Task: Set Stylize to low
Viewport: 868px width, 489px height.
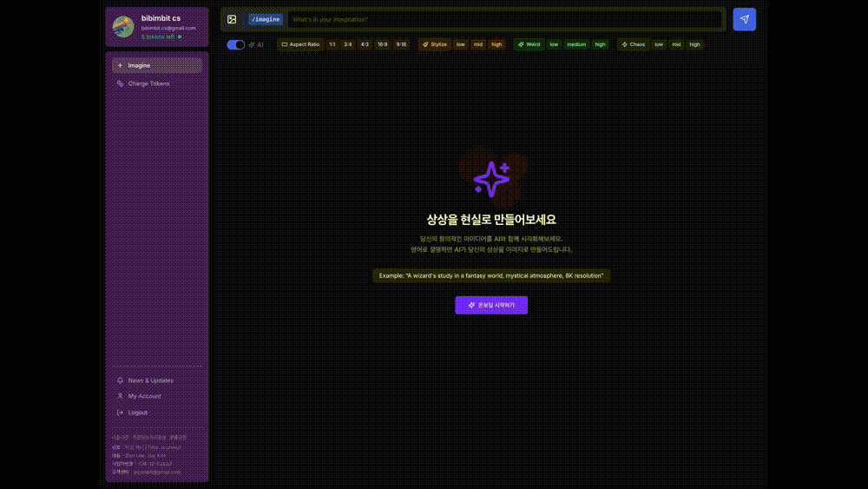Action: [x=461, y=44]
